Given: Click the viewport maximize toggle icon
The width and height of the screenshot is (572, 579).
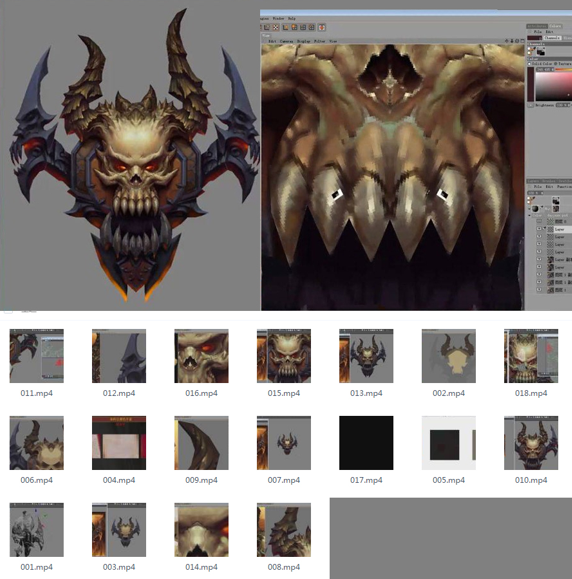Looking at the screenshot, I should pos(522,41).
